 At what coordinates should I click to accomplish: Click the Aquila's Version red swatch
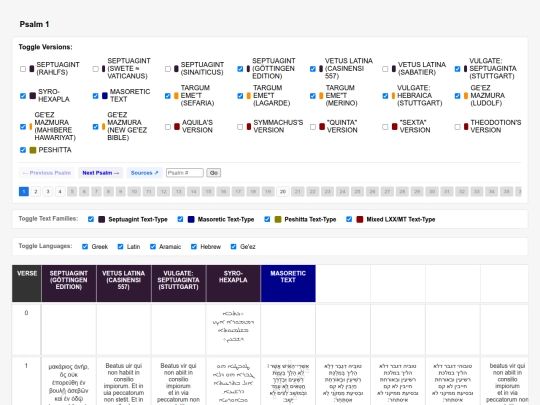point(177,127)
